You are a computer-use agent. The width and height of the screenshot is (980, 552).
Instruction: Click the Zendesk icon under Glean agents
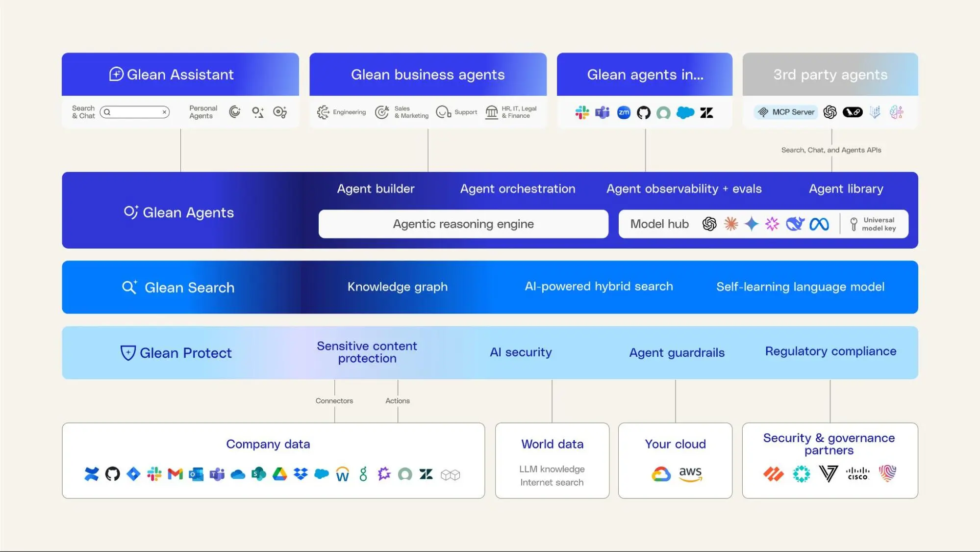706,112
